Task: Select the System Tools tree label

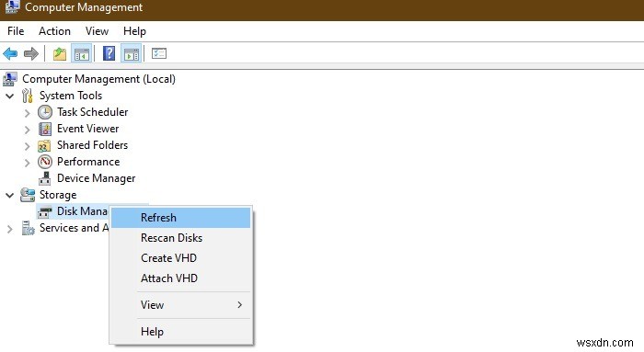Action: (x=71, y=96)
